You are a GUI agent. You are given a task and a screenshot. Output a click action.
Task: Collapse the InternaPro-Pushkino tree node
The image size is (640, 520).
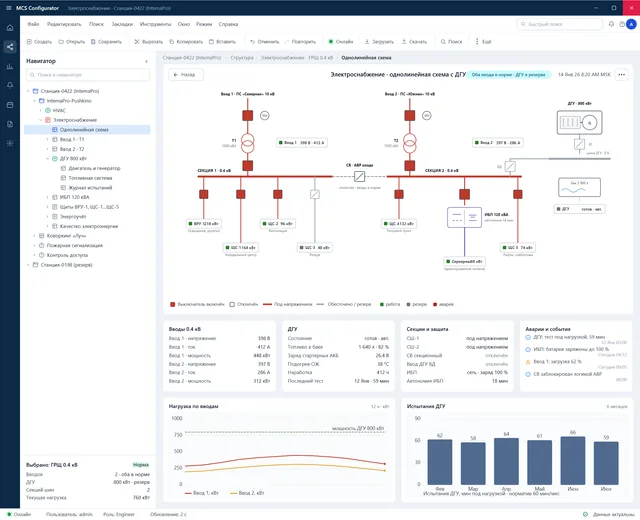34,101
